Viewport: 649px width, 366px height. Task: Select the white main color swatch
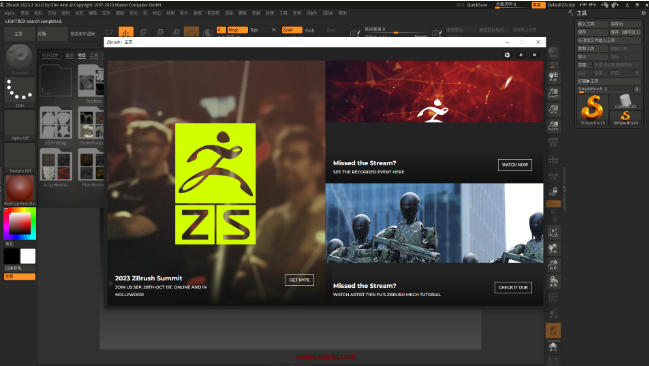click(x=28, y=256)
